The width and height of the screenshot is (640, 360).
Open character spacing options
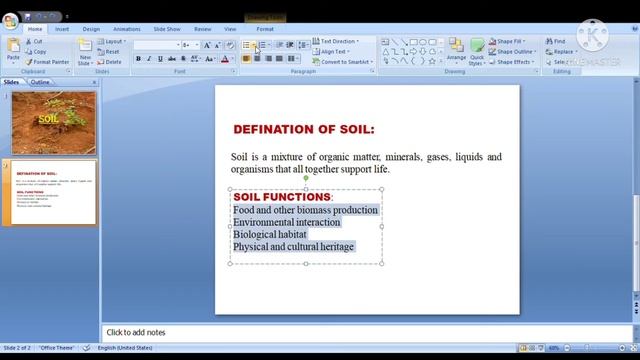[196, 59]
